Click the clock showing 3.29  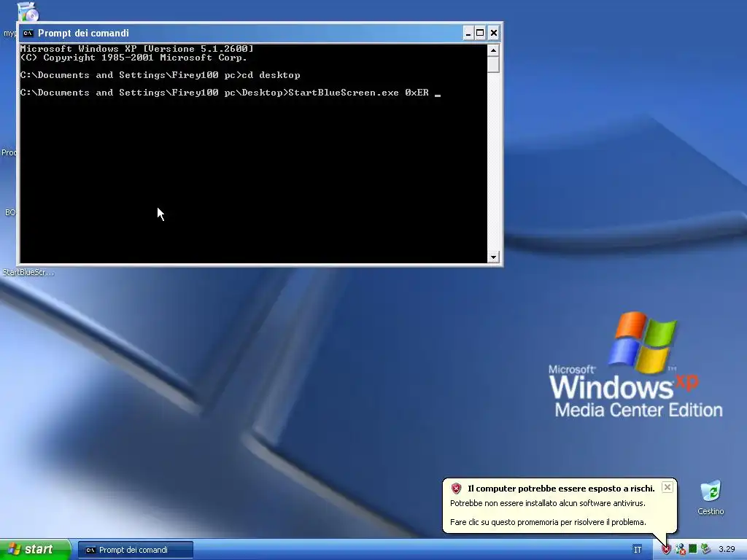(727, 550)
